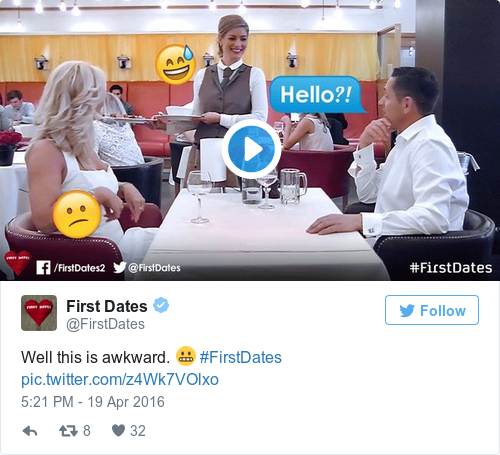Click the grimacing emoji in tweet text
This screenshot has width=500, height=455.
pyautogui.click(x=185, y=356)
